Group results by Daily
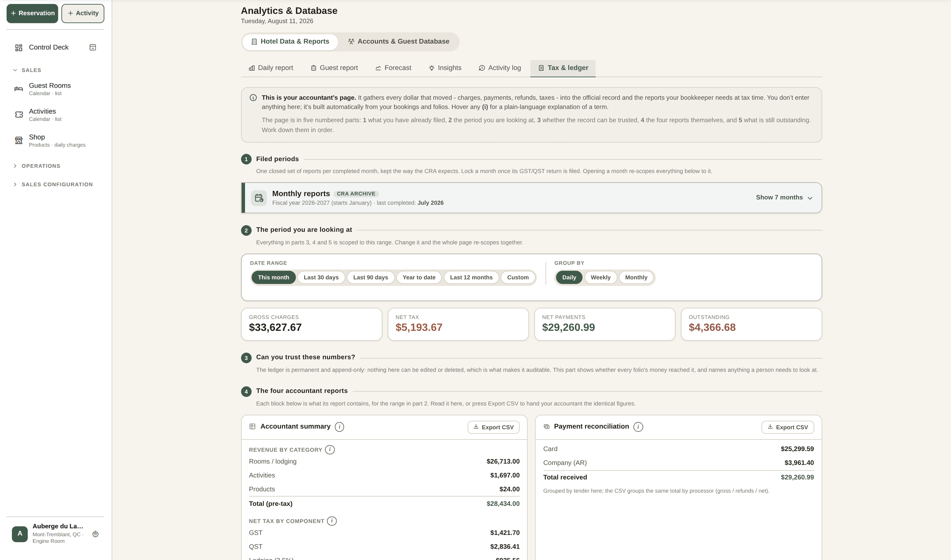Screen dimensions: 951x560 click(569, 277)
